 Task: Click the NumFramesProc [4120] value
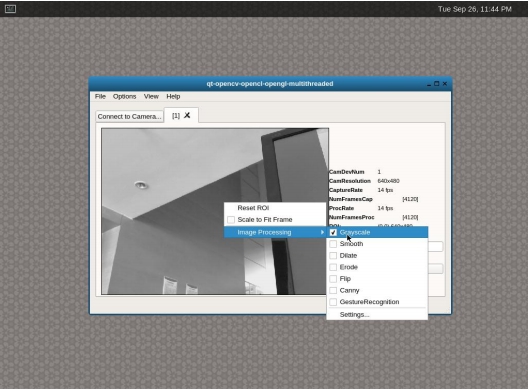pyautogui.click(x=410, y=217)
